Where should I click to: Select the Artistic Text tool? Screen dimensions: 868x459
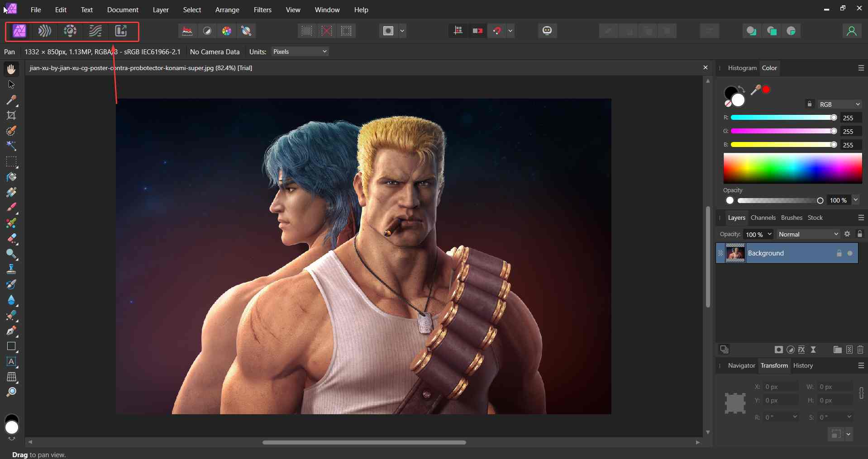11,362
